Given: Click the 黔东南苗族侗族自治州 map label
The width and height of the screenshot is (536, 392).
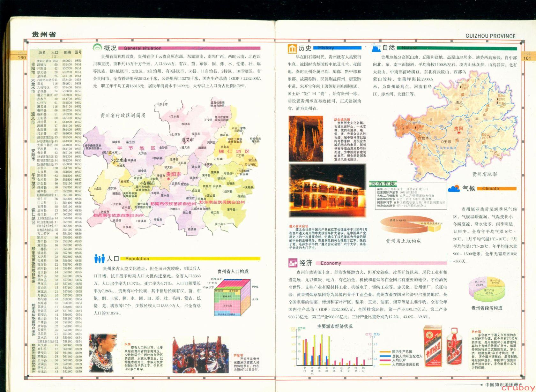Looking at the screenshot, I should coord(222,202).
